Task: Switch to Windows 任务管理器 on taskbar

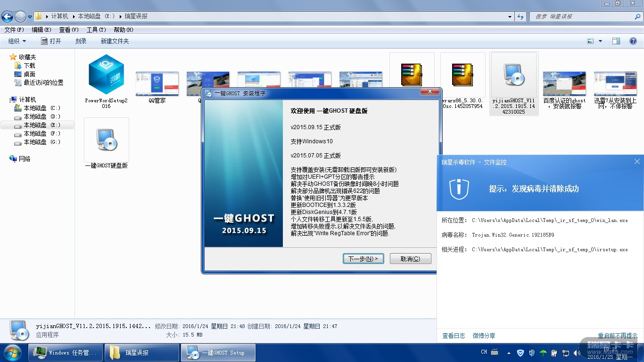Action: (66, 353)
